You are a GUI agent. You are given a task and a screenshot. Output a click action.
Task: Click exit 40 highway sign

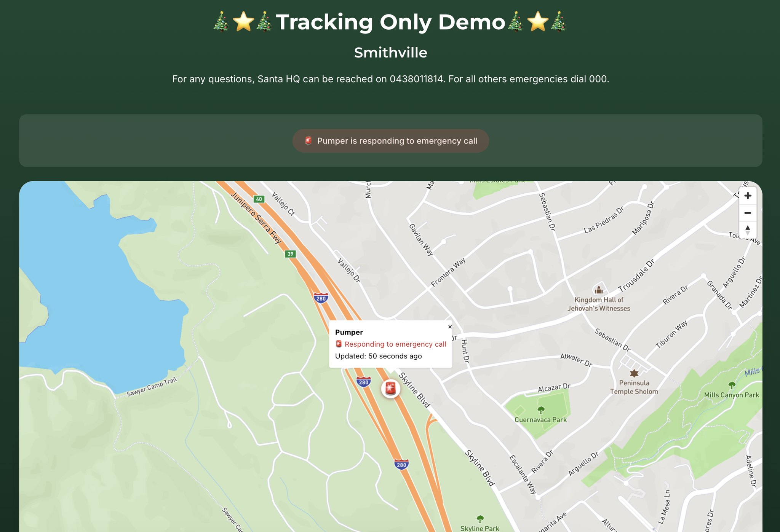point(259,199)
